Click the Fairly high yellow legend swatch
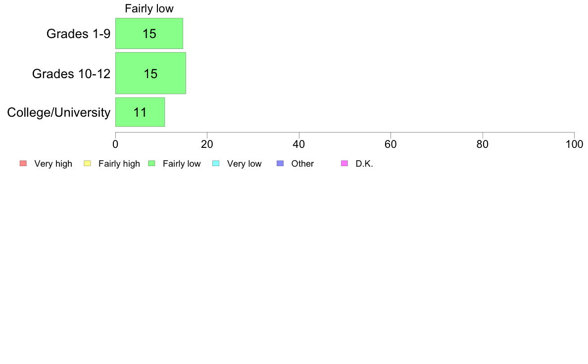This screenshot has width=588, height=364. (x=88, y=163)
